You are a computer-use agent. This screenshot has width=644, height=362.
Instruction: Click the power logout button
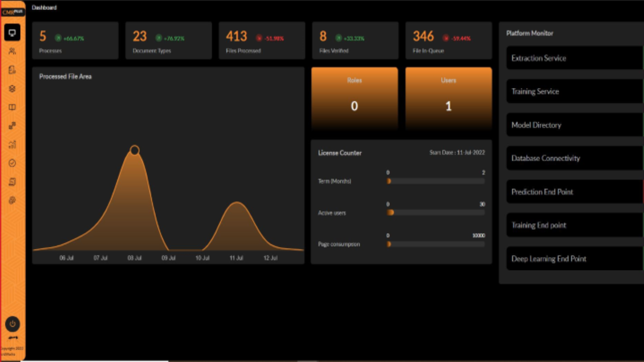click(x=13, y=324)
